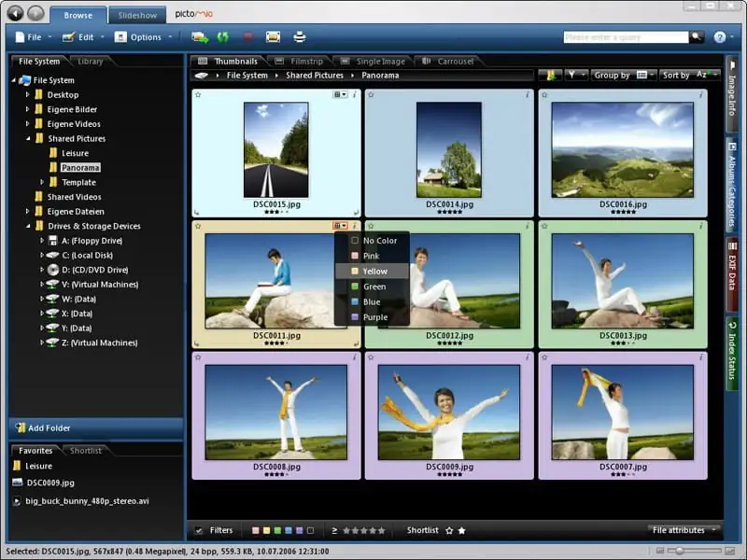This screenshot has width=747, height=560.
Task: Choose Green from the color menu
Action: click(373, 287)
